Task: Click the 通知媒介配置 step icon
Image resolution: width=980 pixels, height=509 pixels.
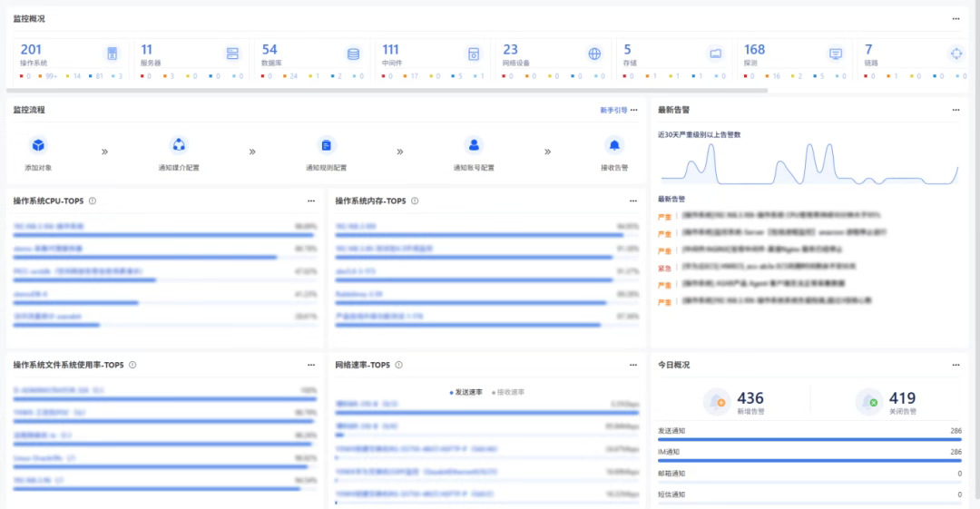Action: (x=179, y=145)
